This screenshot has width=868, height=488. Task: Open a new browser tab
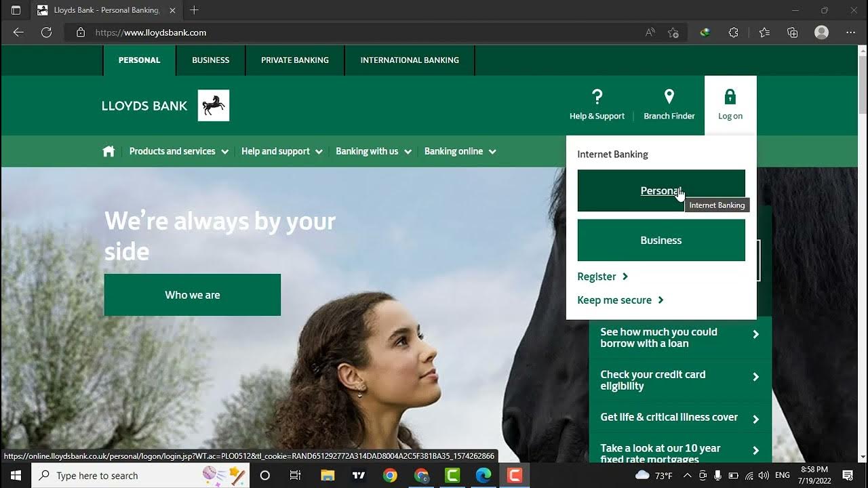pyautogui.click(x=194, y=10)
